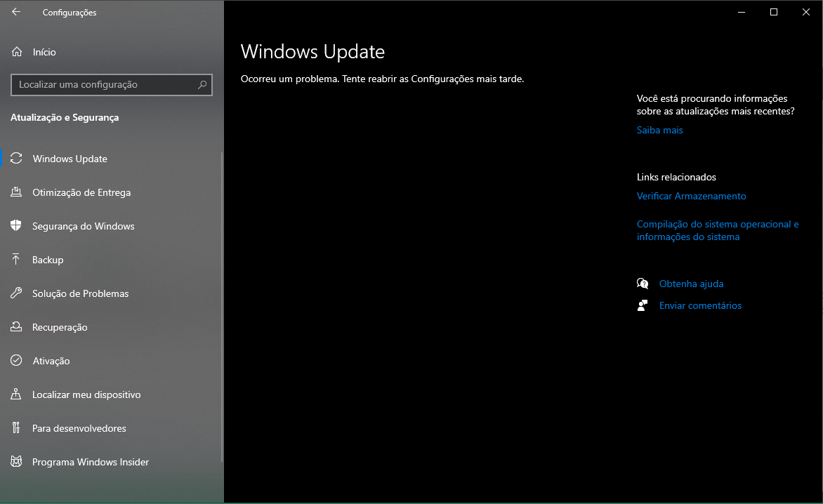Click the Otimização de Entrega icon
Image resolution: width=823 pixels, height=504 pixels.
(16, 192)
